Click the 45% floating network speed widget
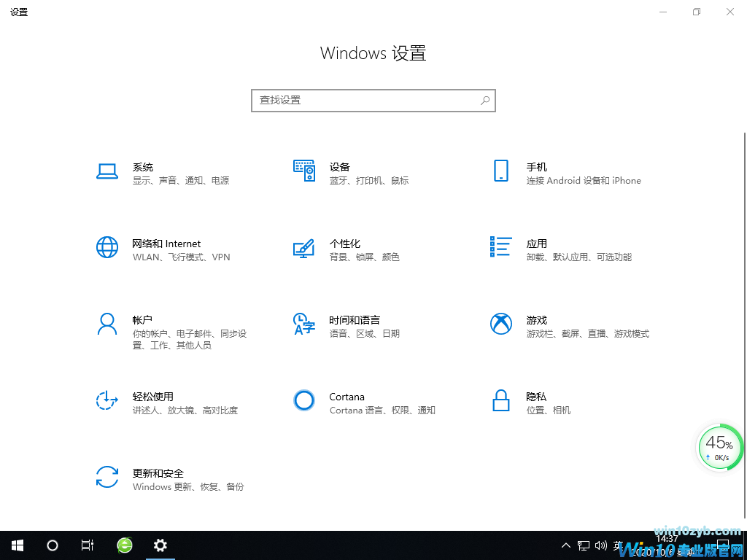Image resolution: width=747 pixels, height=560 pixels. point(719,448)
